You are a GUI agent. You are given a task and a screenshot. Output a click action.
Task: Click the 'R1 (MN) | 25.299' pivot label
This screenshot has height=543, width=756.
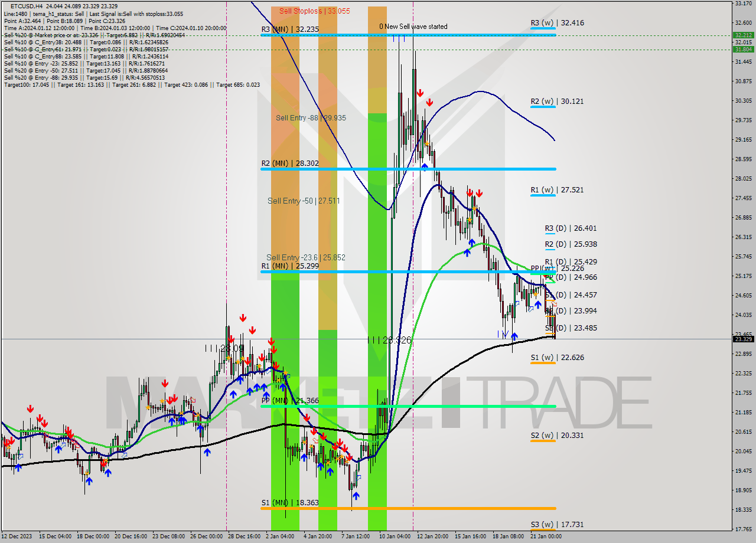pos(291,266)
